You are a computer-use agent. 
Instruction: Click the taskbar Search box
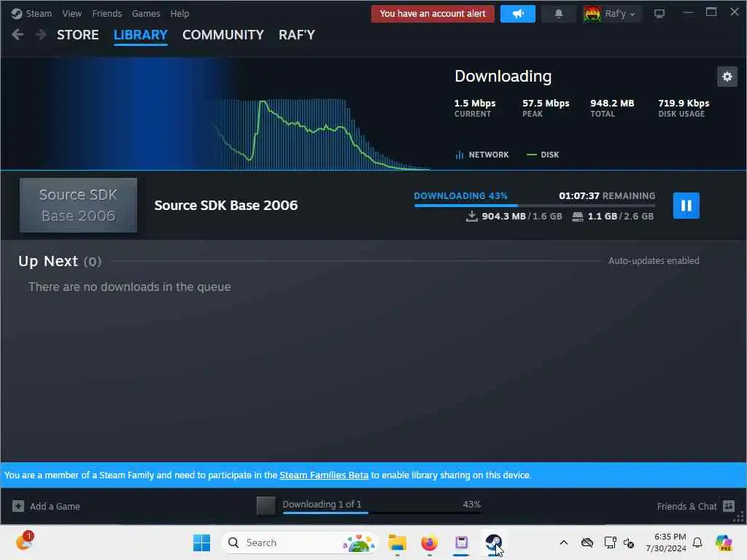coord(299,542)
